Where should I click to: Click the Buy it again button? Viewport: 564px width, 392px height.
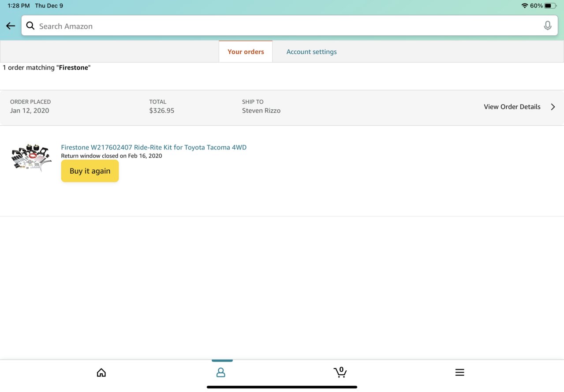[x=90, y=171]
